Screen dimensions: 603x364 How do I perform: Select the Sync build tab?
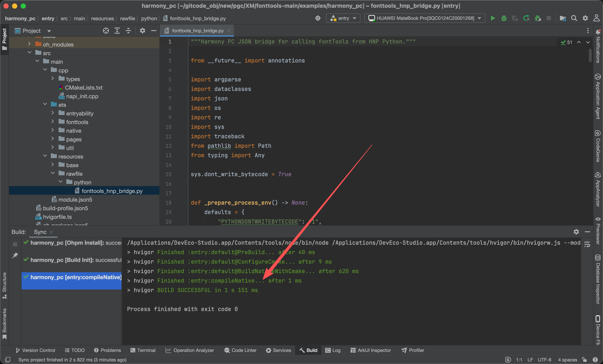point(40,232)
